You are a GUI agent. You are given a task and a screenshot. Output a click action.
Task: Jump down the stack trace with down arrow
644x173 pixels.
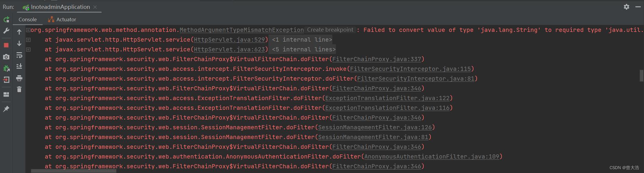point(19,43)
